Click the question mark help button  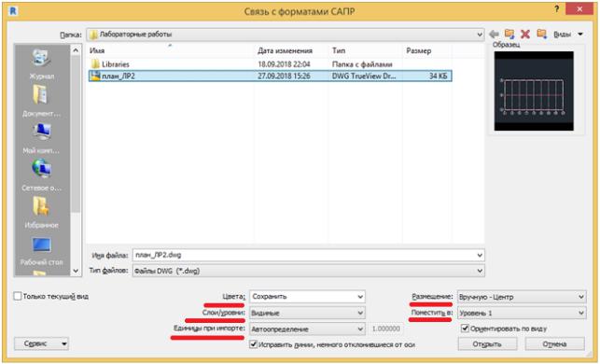pos(557,8)
